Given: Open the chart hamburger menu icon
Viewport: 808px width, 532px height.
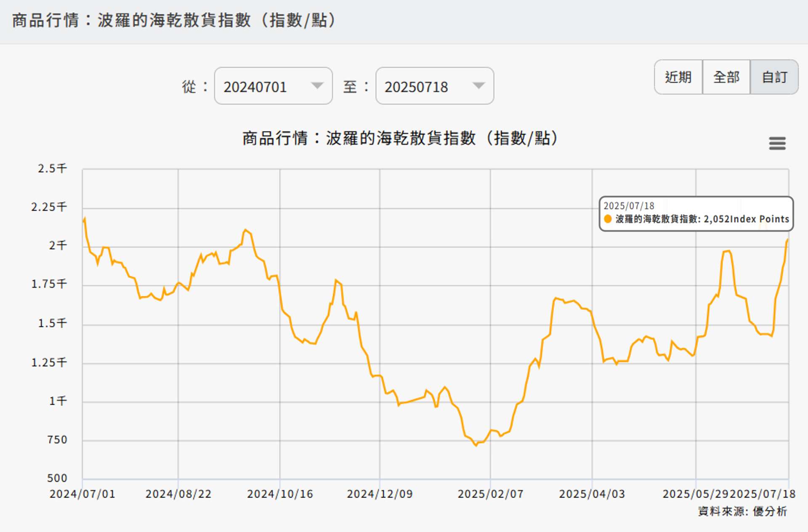Looking at the screenshot, I should pos(777,144).
